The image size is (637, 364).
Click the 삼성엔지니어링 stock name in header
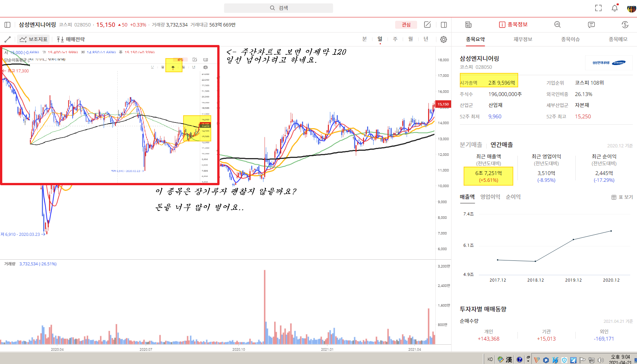point(37,25)
